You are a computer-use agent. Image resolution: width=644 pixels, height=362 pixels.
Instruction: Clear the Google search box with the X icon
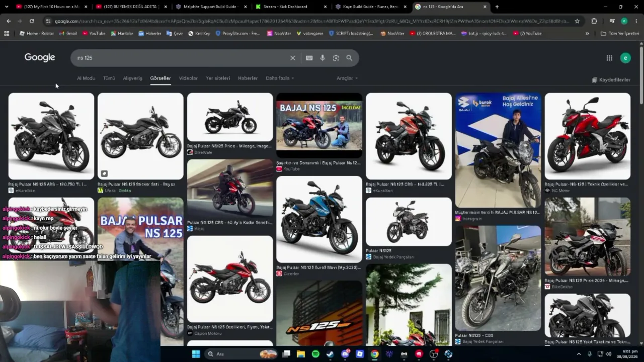pyautogui.click(x=292, y=58)
